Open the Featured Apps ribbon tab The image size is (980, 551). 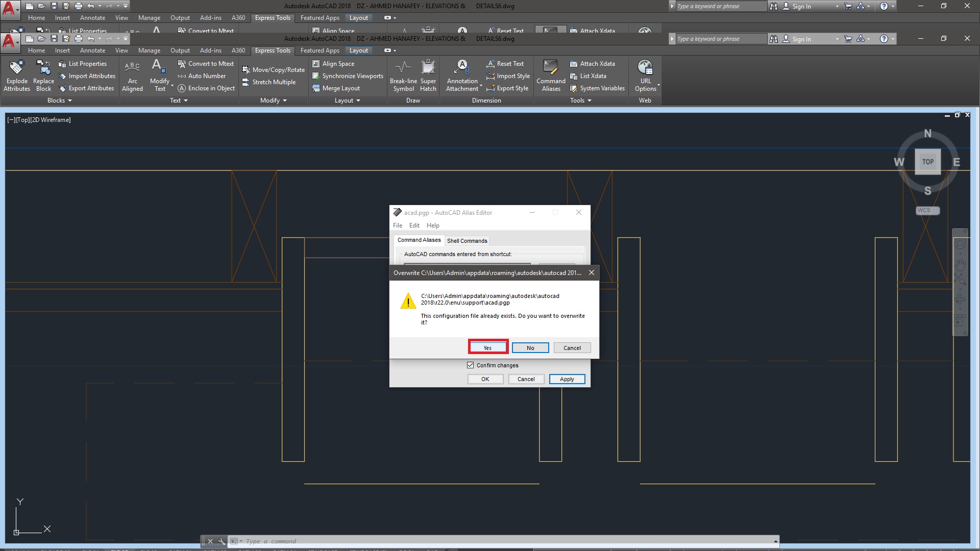(x=320, y=51)
